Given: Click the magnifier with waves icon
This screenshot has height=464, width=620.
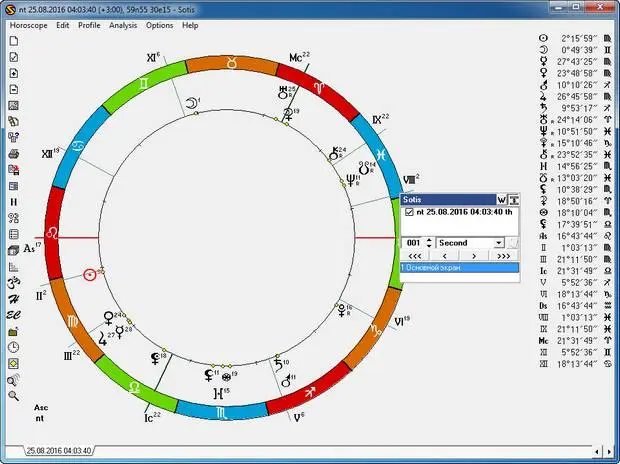Looking at the screenshot, I should pos(13,380).
